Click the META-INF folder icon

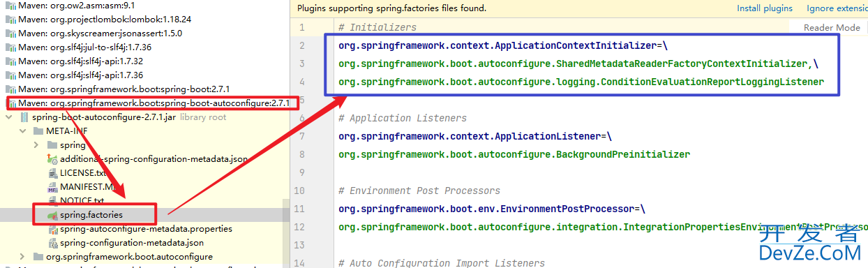coord(39,131)
